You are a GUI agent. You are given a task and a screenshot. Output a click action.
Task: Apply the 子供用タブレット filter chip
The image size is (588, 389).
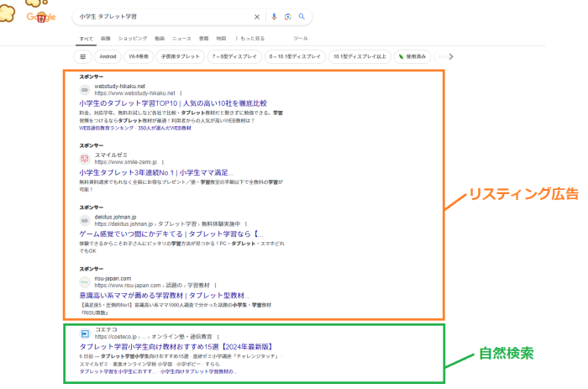181,56
